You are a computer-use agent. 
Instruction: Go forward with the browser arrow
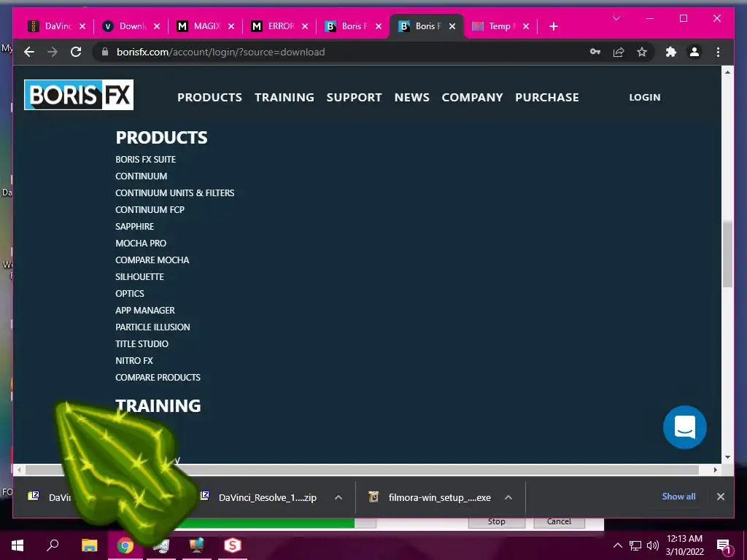[x=53, y=52]
